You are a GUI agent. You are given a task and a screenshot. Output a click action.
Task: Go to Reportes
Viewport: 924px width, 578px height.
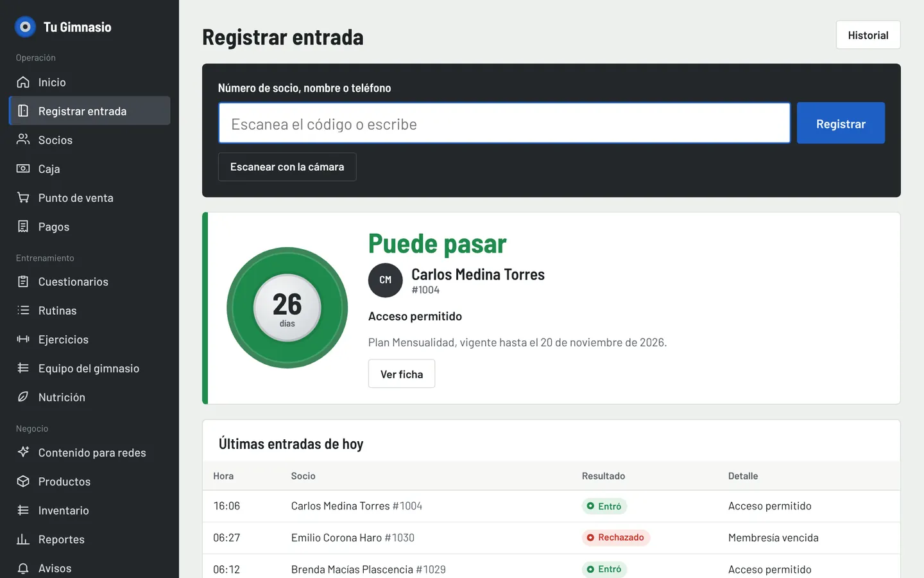point(90,539)
